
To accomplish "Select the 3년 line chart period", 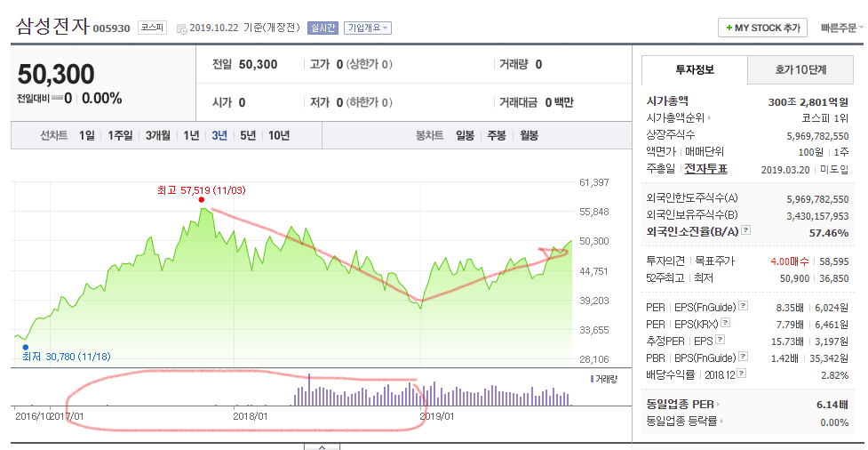I will (219, 136).
